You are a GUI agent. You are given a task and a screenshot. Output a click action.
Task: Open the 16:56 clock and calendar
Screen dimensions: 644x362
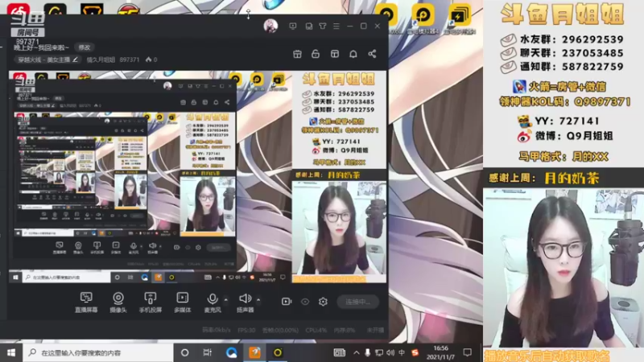(x=440, y=352)
